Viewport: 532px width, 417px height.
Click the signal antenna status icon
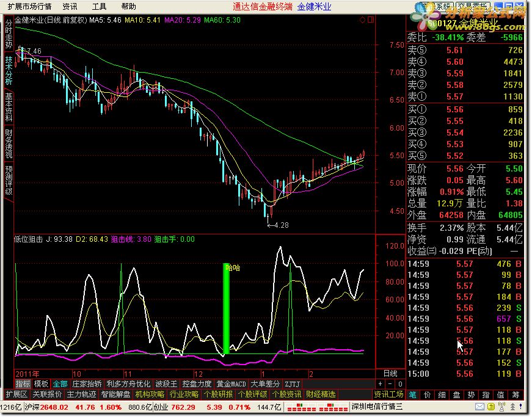[x=501, y=407]
